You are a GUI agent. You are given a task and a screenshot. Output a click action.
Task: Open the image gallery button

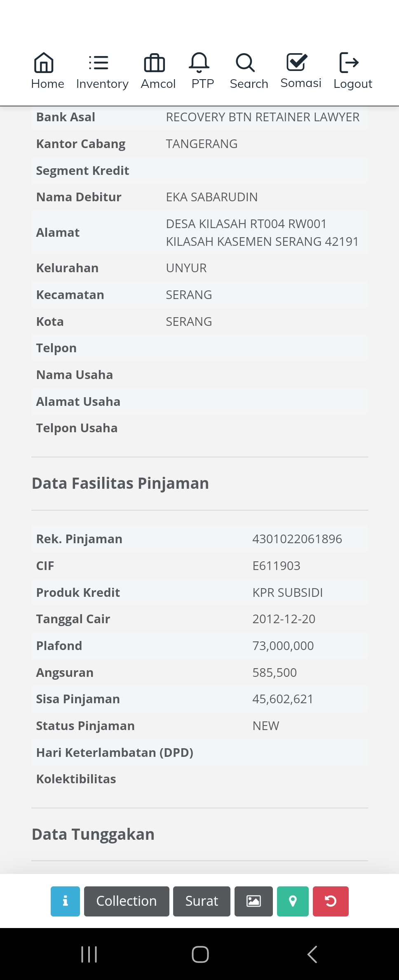253,901
